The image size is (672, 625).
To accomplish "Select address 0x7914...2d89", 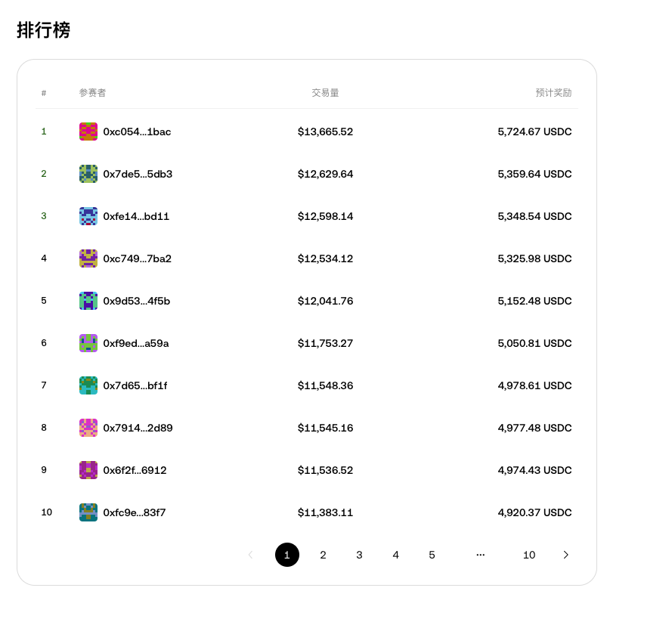I will tap(138, 428).
